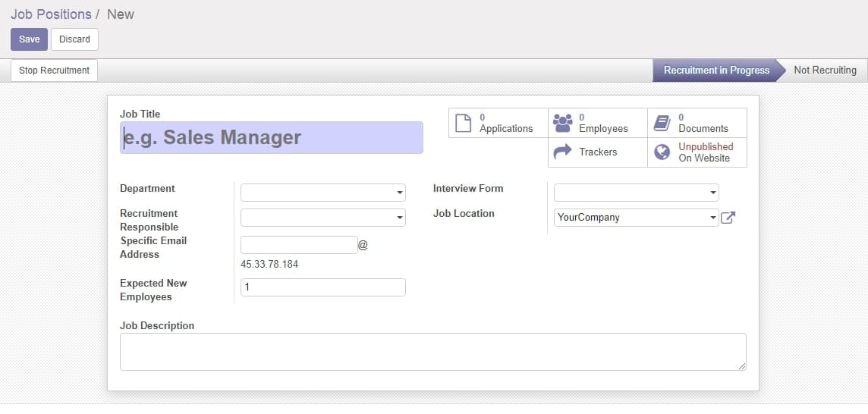Click the Job Description label
Screen dimensions: 868x414
click(157, 325)
